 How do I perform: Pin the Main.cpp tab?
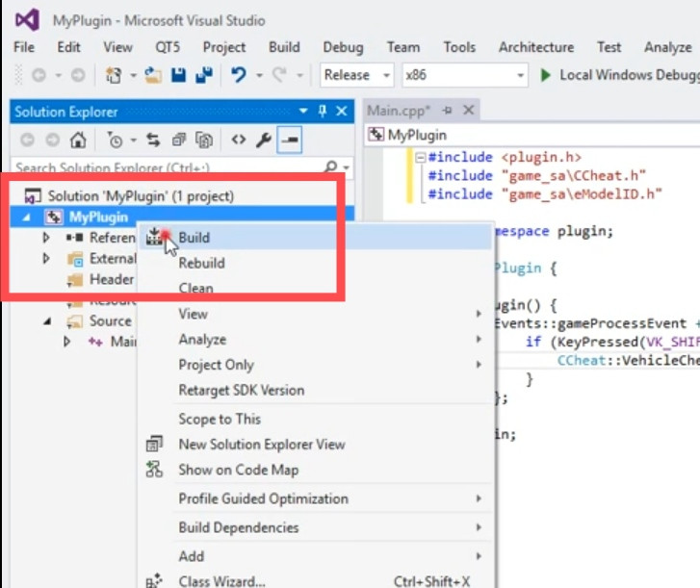[448, 111]
